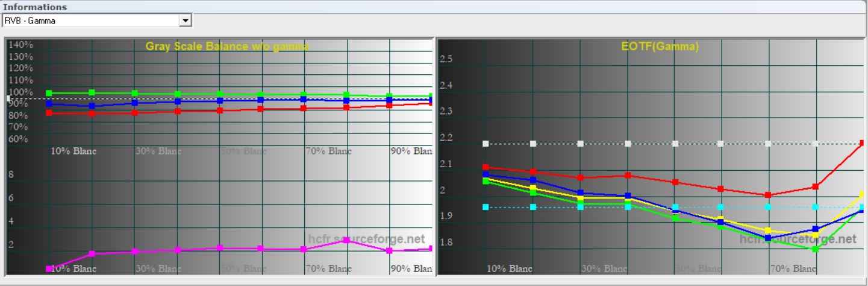Click the 2.2 gamma axis value

446,138
